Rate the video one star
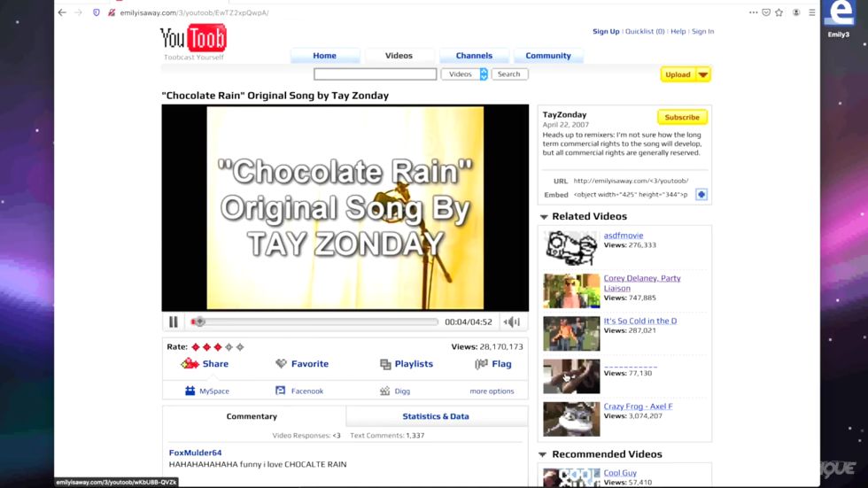The image size is (868, 488). pyautogui.click(x=196, y=347)
